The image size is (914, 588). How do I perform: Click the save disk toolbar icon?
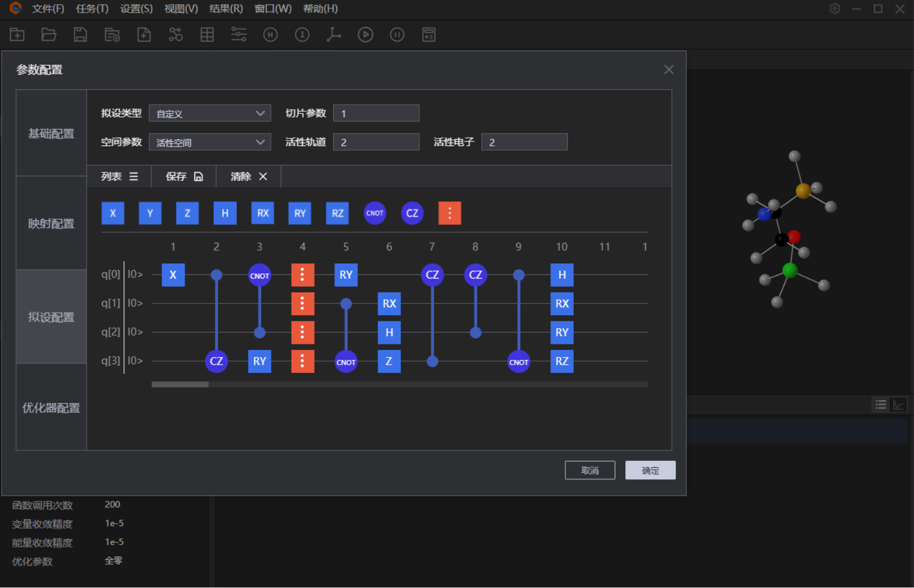80,34
